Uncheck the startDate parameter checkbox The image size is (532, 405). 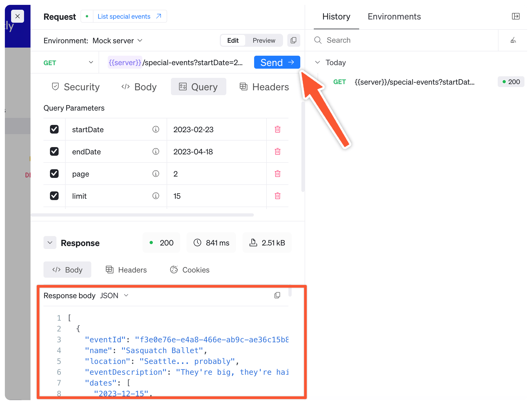click(x=54, y=129)
